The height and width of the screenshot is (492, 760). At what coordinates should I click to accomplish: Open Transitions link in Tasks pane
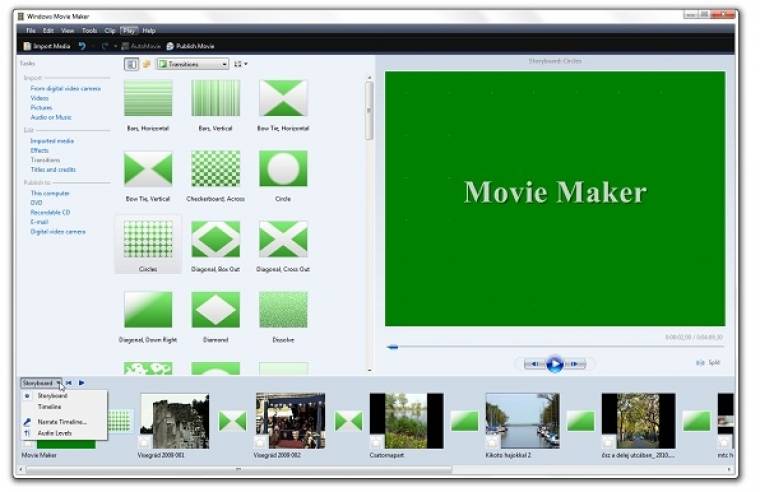(x=45, y=160)
